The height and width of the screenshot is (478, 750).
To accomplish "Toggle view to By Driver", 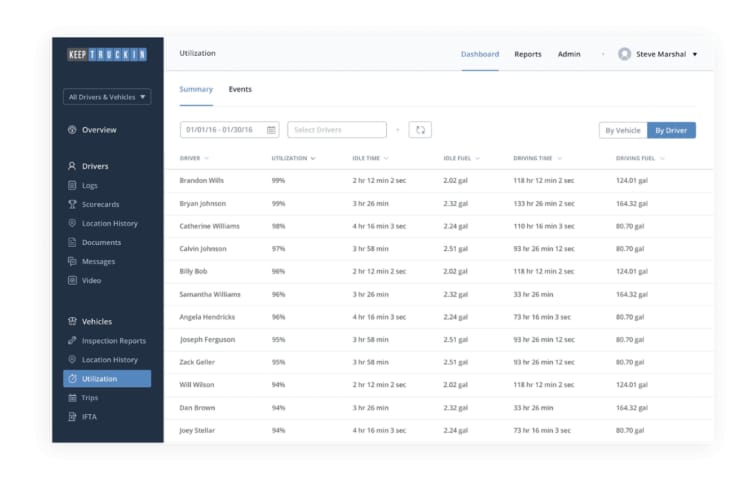I will coord(671,130).
